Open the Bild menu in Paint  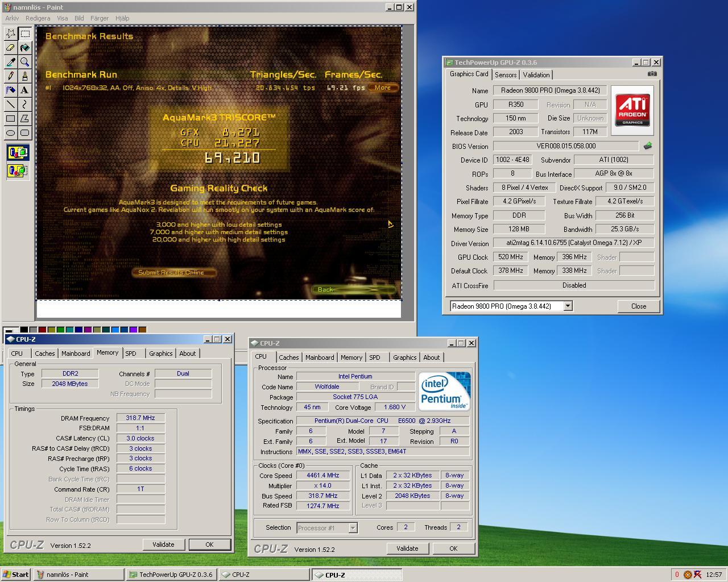(79, 18)
